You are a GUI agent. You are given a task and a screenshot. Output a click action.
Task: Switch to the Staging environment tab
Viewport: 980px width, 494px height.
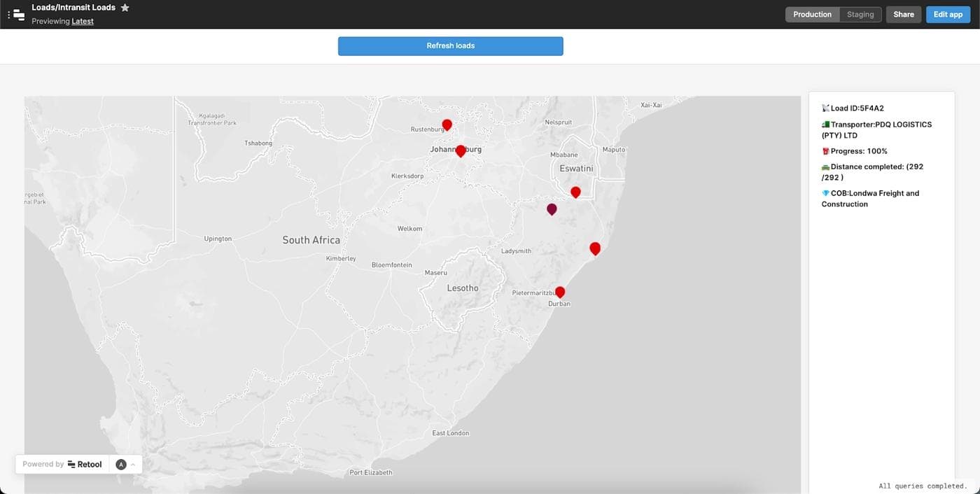tap(860, 14)
